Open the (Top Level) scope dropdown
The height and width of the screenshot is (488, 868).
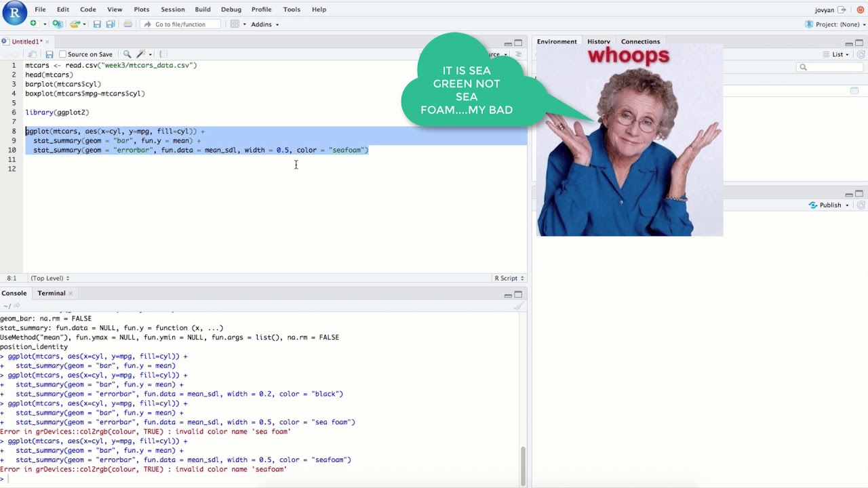click(50, 278)
